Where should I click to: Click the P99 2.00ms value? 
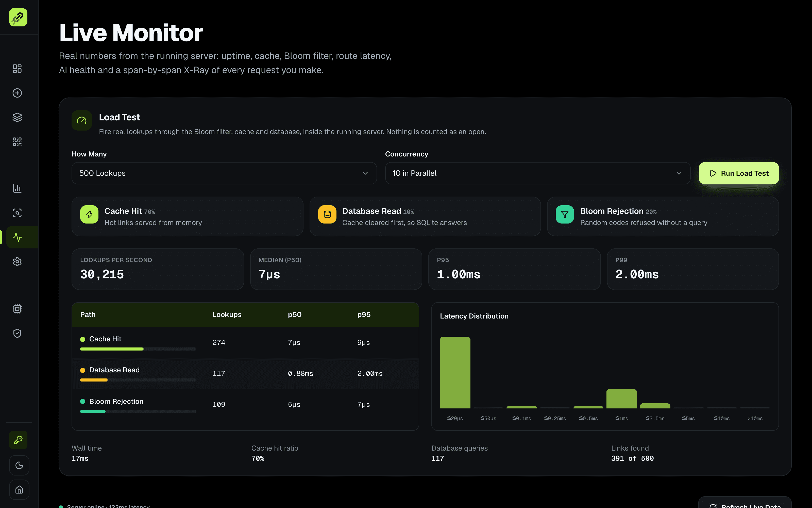coord(637,274)
